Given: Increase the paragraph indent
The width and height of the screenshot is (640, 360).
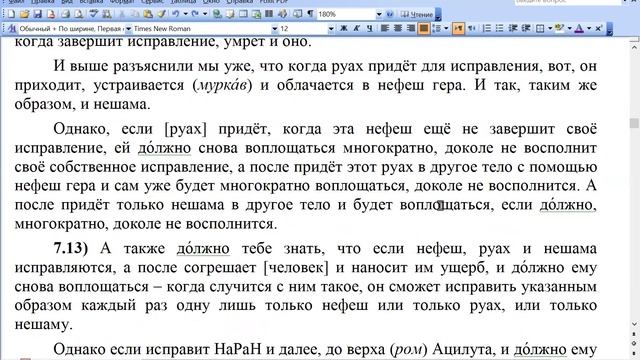Looking at the screenshot, I should pos(526,29).
